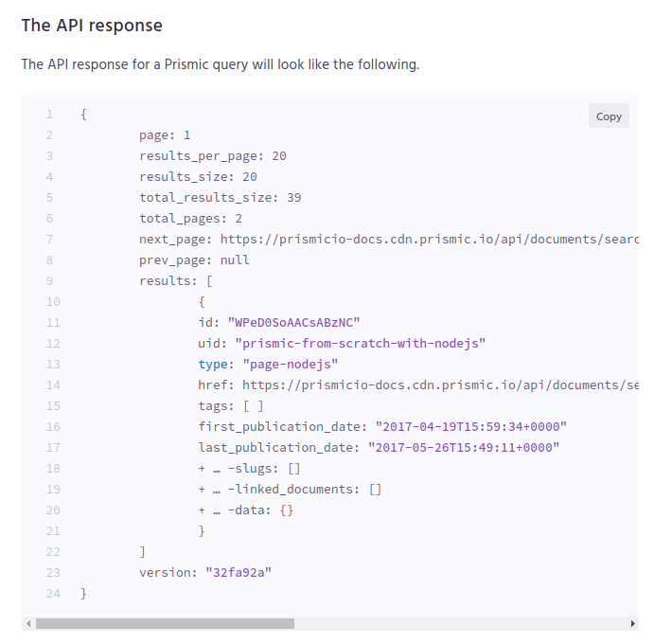The height and width of the screenshot is (644, 654).
Task: Click the Copy button
Action: (609, 116)
